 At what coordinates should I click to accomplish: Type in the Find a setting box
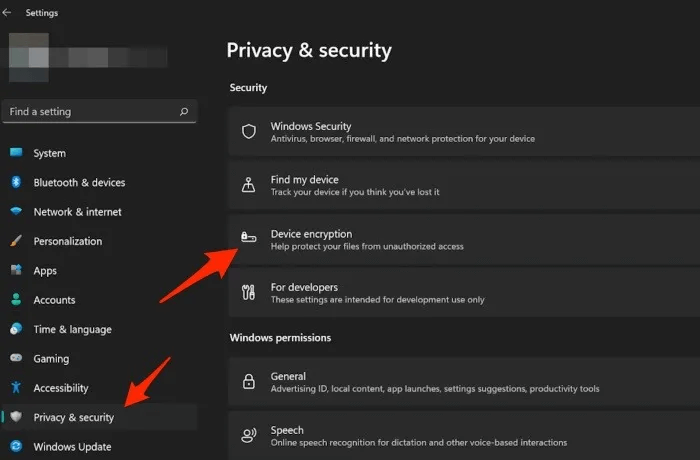point(90,112)
